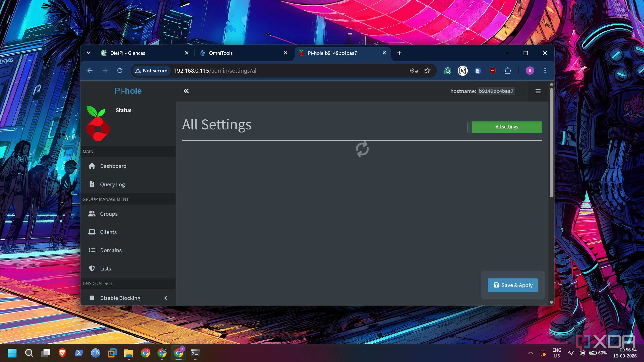
Task: Open tab search dropdown arrow
Action: coord(89,53)
